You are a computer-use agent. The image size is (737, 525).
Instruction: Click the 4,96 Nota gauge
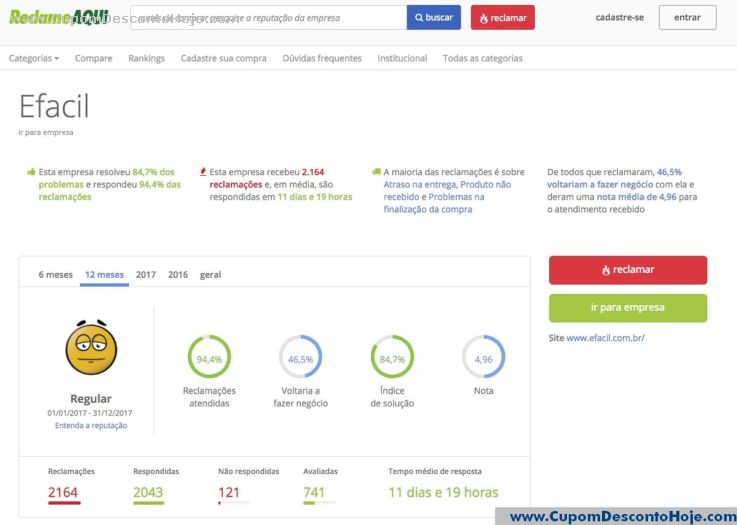tap(483, 357)
